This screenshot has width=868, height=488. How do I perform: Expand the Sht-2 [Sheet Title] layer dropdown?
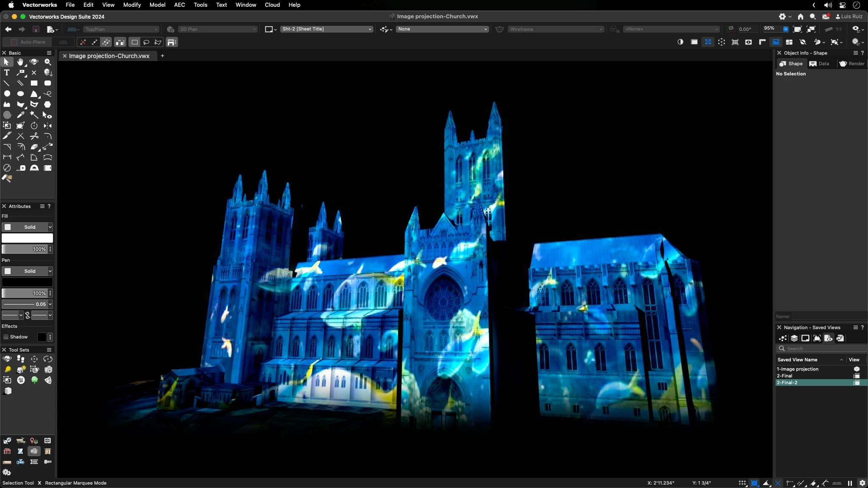(326, 29)
